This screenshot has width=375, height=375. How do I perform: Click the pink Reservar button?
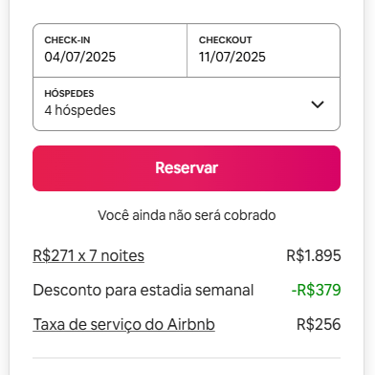[x=186, y=168]
